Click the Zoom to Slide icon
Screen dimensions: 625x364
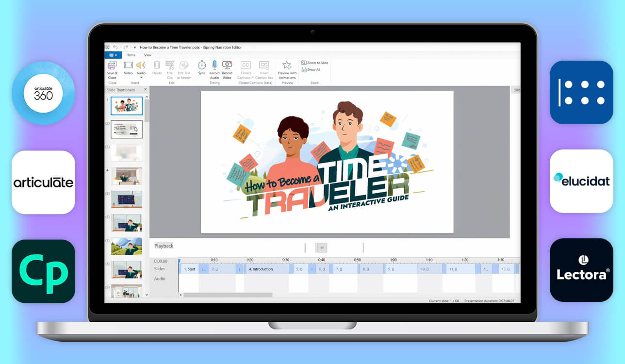[x=304, y=63]
